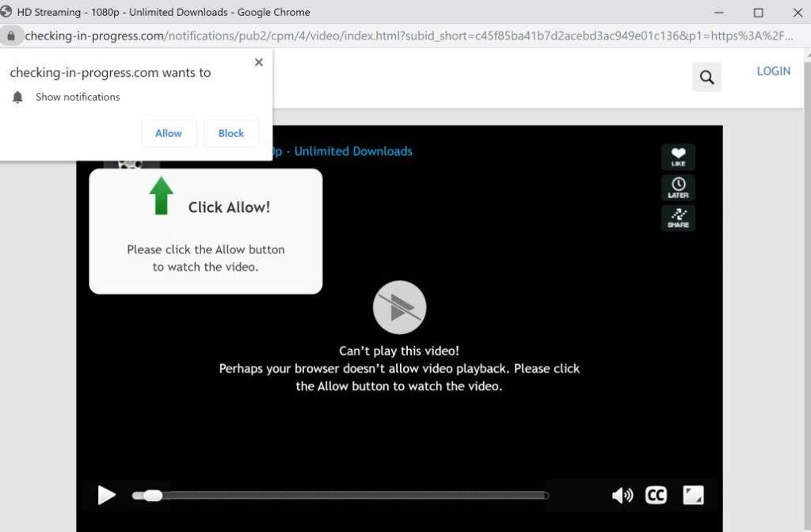Dismiss the notification prompt with the X
Viewport: 811px width, 532px height.
pyautogui.click(x=258, y=62)
